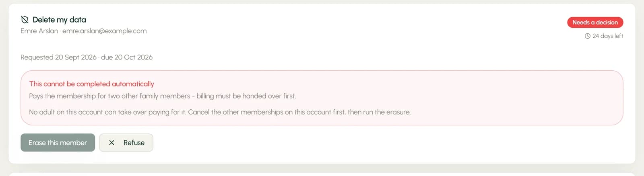The image size is (644, 176).
Task: Click the Needs a decision status badge
Action: coord(595,23)
